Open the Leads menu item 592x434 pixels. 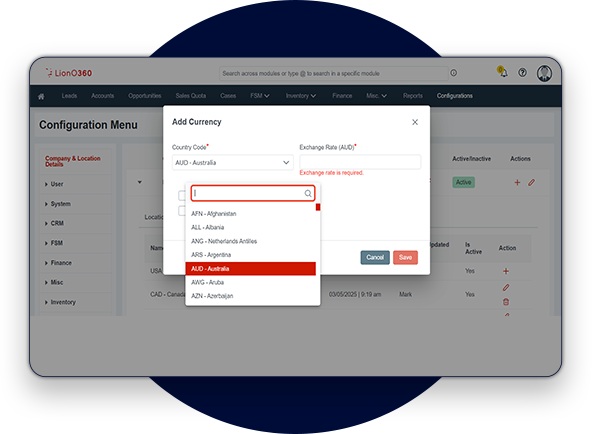click(x=69, y=96)
